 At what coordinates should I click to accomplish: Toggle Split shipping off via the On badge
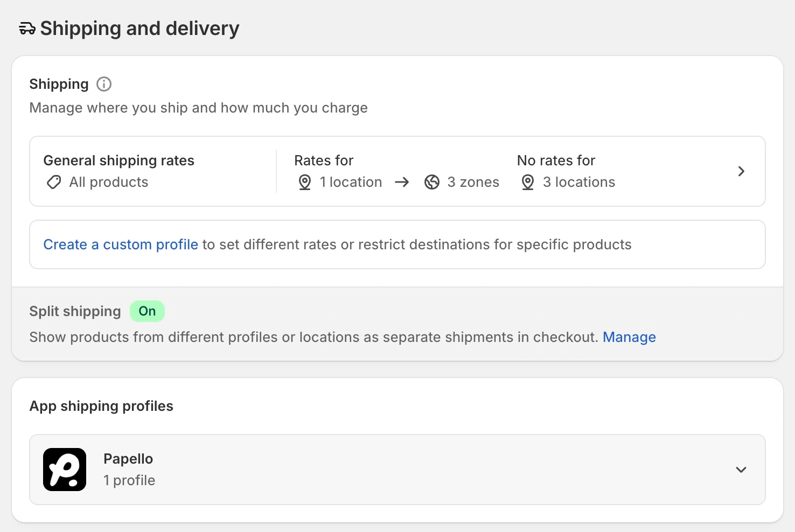147,311
